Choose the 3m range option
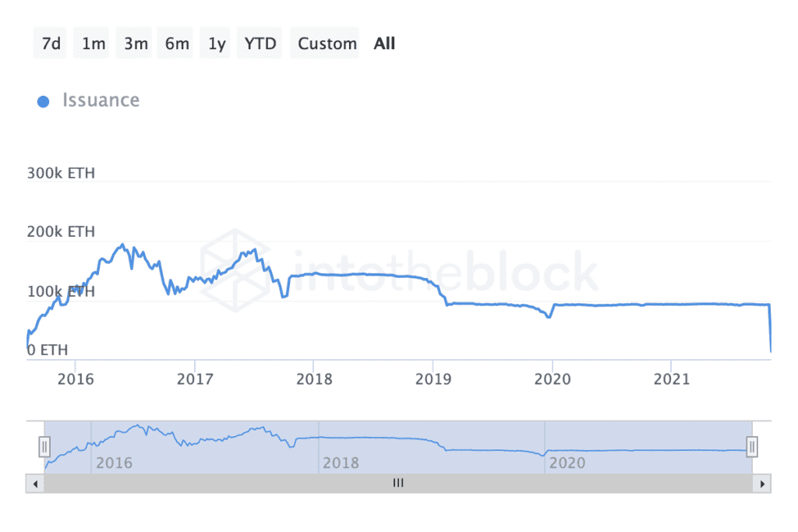The width and height of the screenshot is (798, 532). (x=136, y=44)
